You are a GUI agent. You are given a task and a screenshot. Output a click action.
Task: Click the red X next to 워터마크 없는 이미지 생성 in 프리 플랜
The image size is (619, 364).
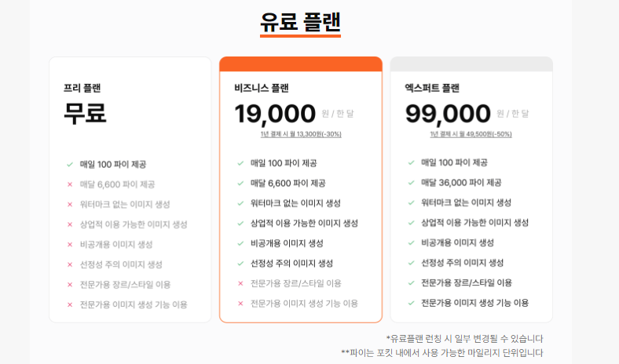(70, 204)
